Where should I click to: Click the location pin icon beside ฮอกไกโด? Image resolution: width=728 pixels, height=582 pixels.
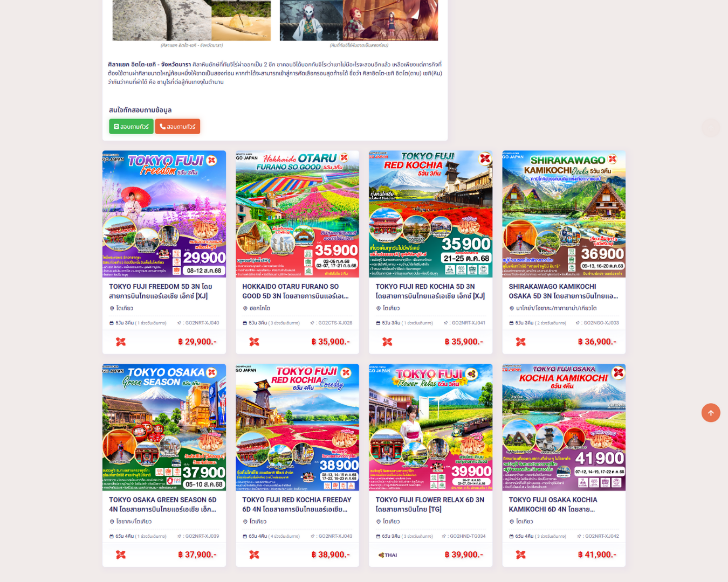(x=245, y=308)
